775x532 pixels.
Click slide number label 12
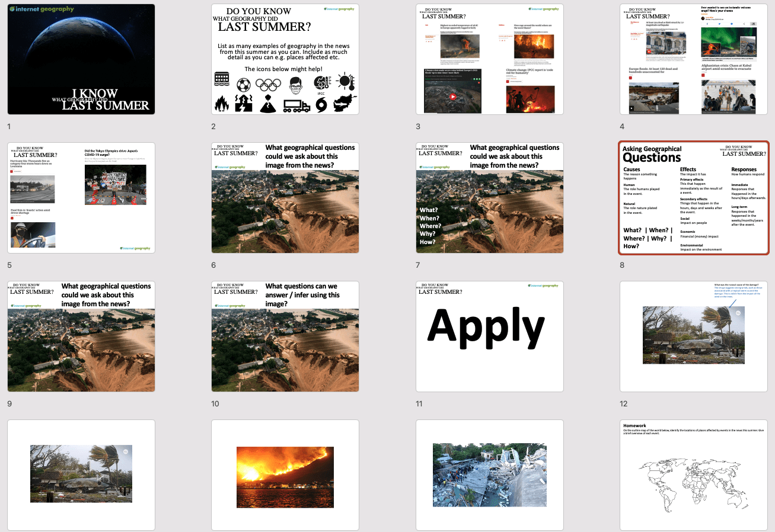pyautogui.click(x=624, y=403)
